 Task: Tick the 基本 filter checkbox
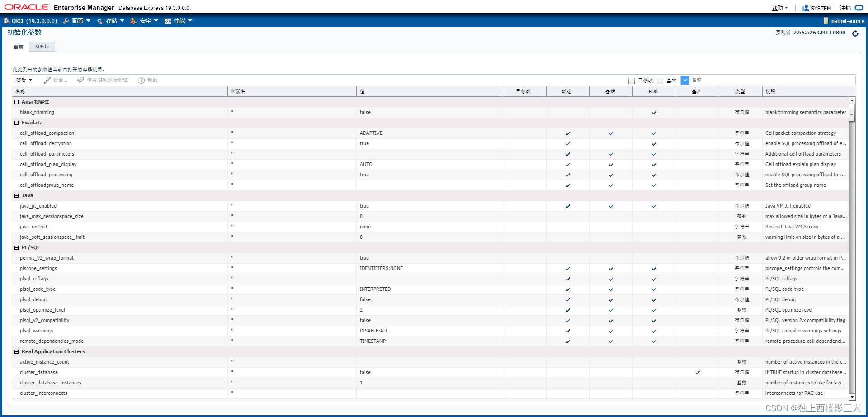[660, 81]
